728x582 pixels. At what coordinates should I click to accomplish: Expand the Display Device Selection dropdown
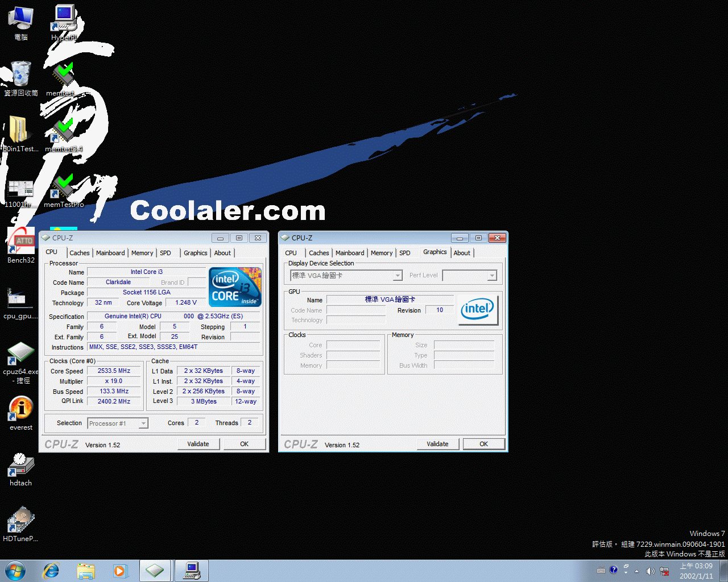click(398, 276)
